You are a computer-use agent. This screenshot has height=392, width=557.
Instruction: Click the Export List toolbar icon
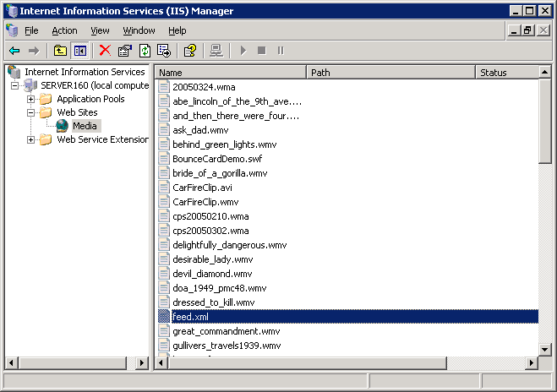point(164,51)
